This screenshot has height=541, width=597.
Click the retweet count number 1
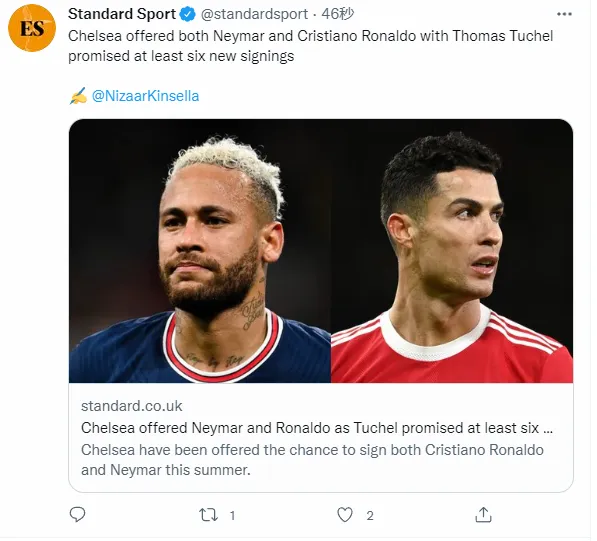[x=232, y=516]
